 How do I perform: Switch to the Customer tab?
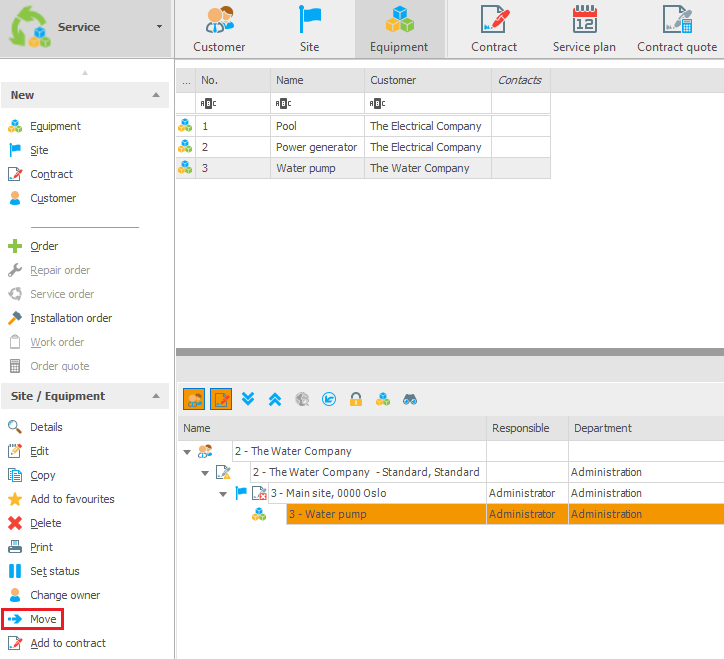[219, 29]
